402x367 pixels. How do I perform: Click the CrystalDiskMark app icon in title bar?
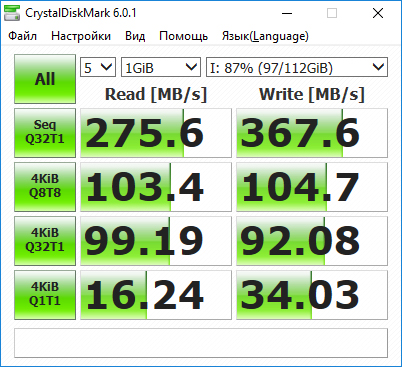[x=12, y=13]
